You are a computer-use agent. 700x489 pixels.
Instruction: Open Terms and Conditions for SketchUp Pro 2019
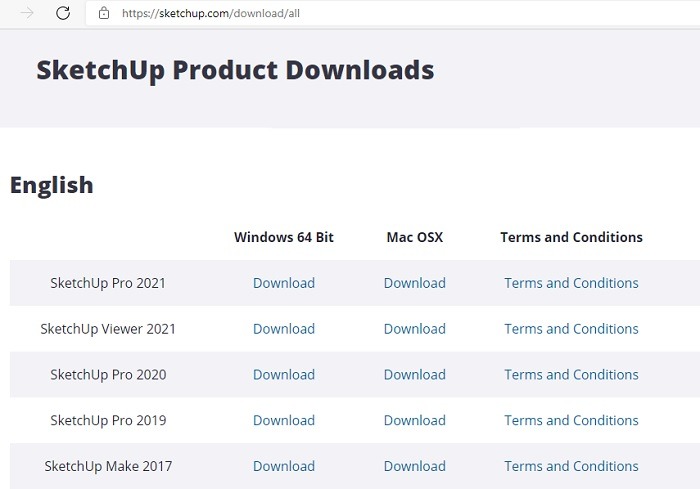pyautogui.click(x=571, y=420)
